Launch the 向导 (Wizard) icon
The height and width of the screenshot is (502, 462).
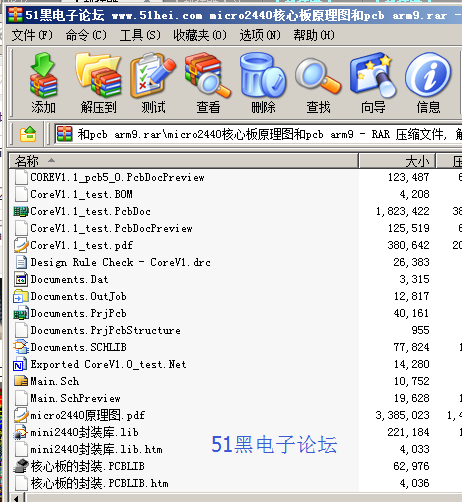point(373,83)
